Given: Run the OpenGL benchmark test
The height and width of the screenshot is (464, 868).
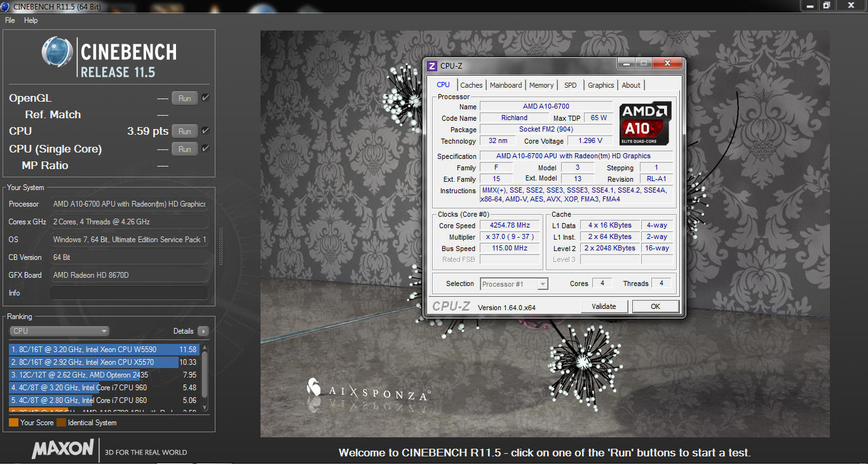Looking at the screenshot, I should 185,98.
